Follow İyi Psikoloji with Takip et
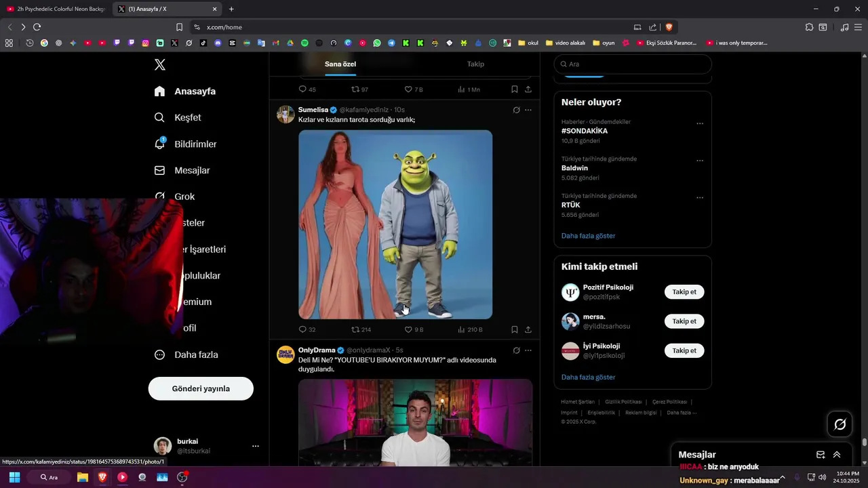868x488 pixels. (x=684, y=350)
